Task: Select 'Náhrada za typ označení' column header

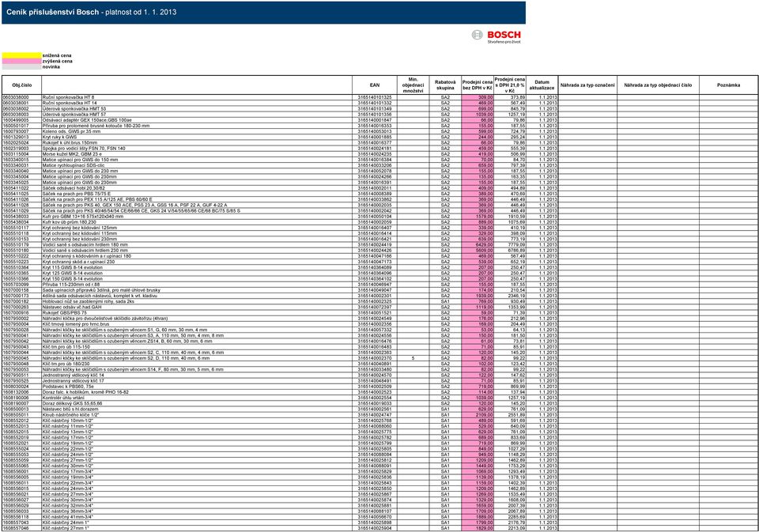Action: [x=587, y=85]
